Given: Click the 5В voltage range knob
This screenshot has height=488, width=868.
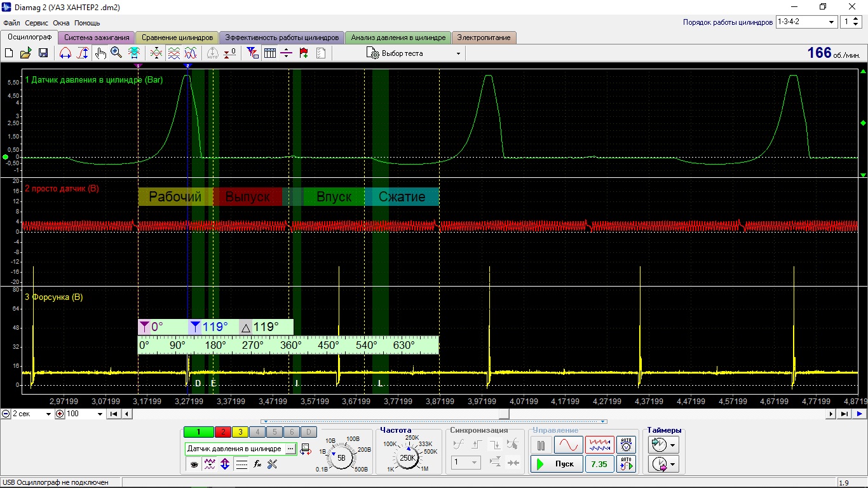Looking at the screenshot, I should (341, 456).
